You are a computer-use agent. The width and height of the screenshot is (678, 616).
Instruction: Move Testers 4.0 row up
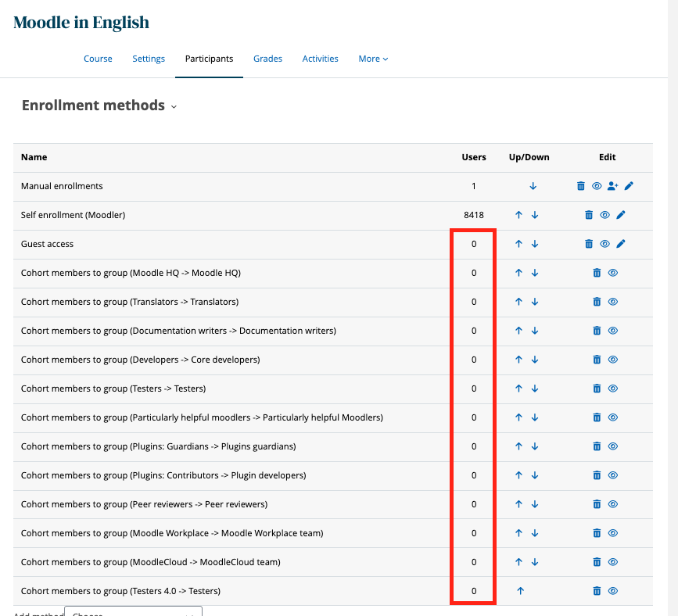tap(521, 591)
